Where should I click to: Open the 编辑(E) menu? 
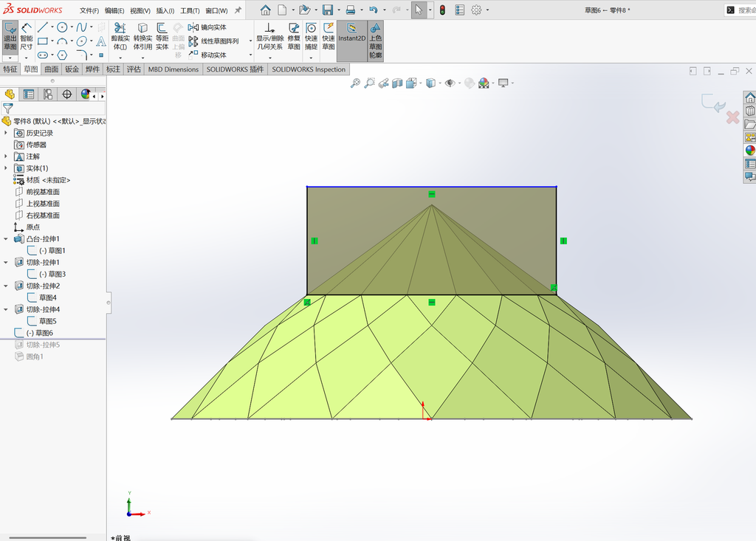[x=114, y=10]
